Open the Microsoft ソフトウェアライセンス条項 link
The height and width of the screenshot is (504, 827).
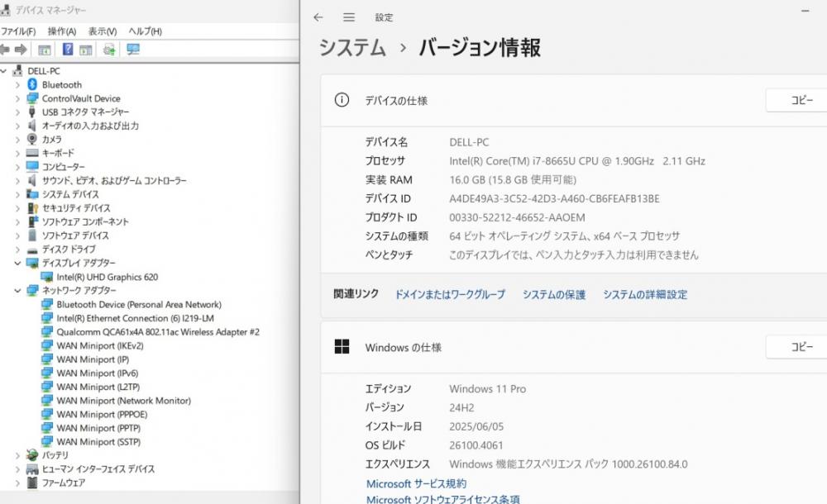tap(443, 499)
